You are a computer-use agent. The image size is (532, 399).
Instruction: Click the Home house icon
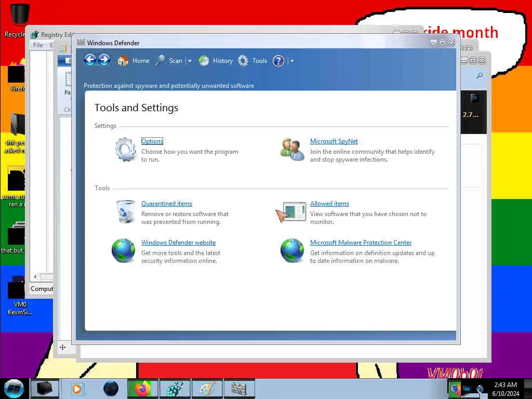click(x=123, y=61)
